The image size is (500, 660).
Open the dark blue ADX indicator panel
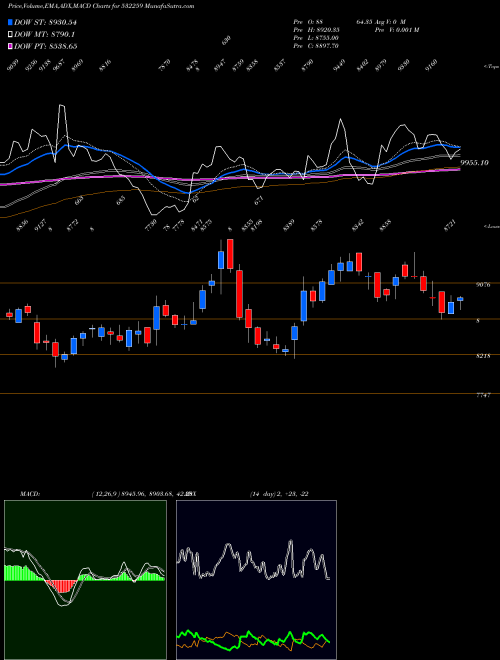point(256,580)
